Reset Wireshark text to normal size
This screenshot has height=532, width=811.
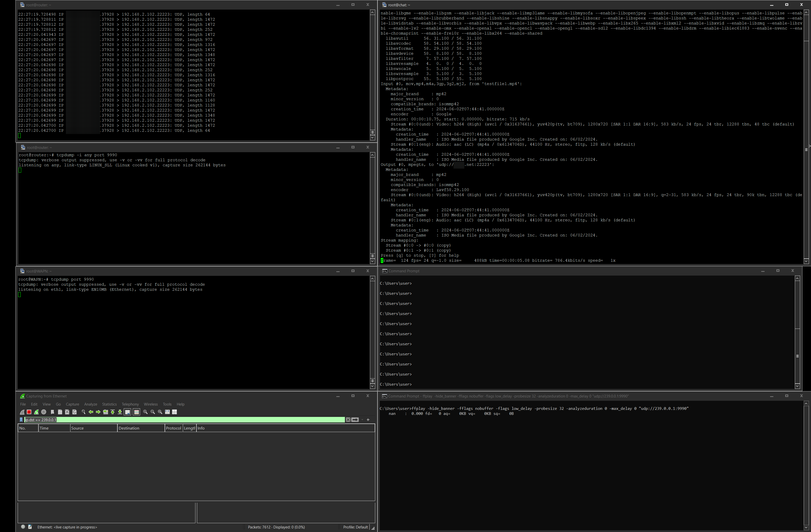click(160, 412)
